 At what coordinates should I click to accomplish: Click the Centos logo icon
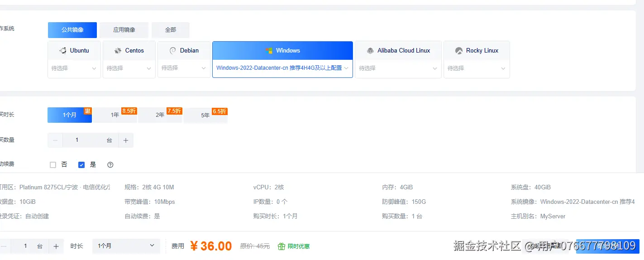(118, 51)
